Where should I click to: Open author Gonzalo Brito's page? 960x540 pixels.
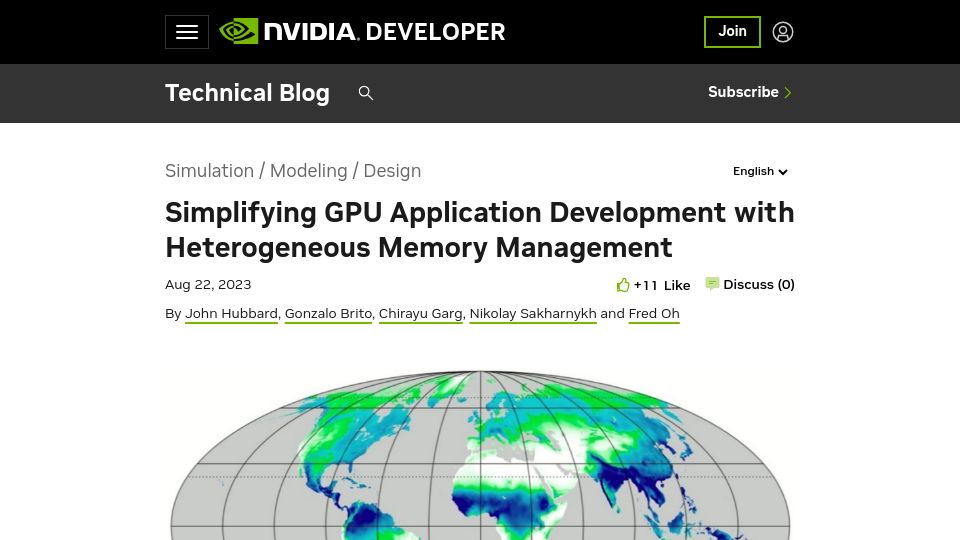tap(328, 313)
